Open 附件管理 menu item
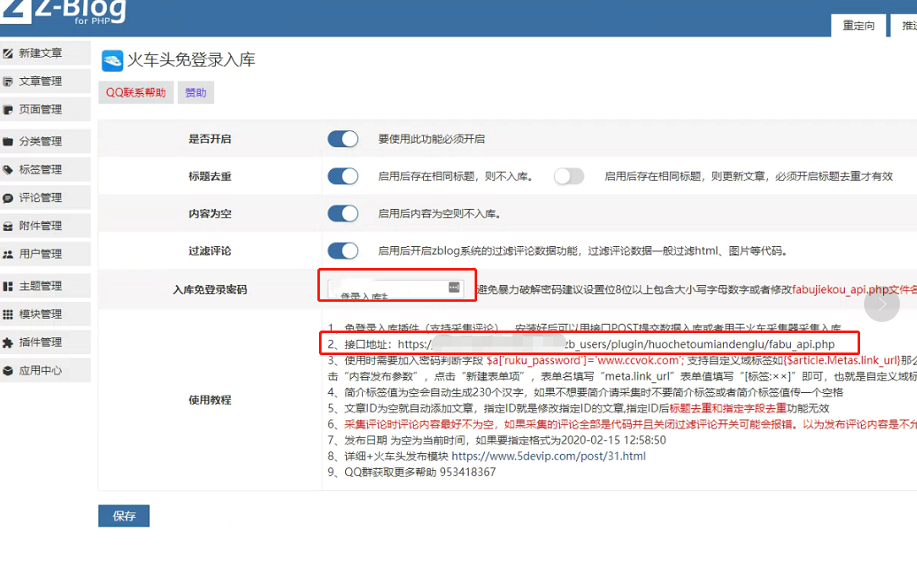The width and height of the screenshot is (917, 574). click(45, 226)
